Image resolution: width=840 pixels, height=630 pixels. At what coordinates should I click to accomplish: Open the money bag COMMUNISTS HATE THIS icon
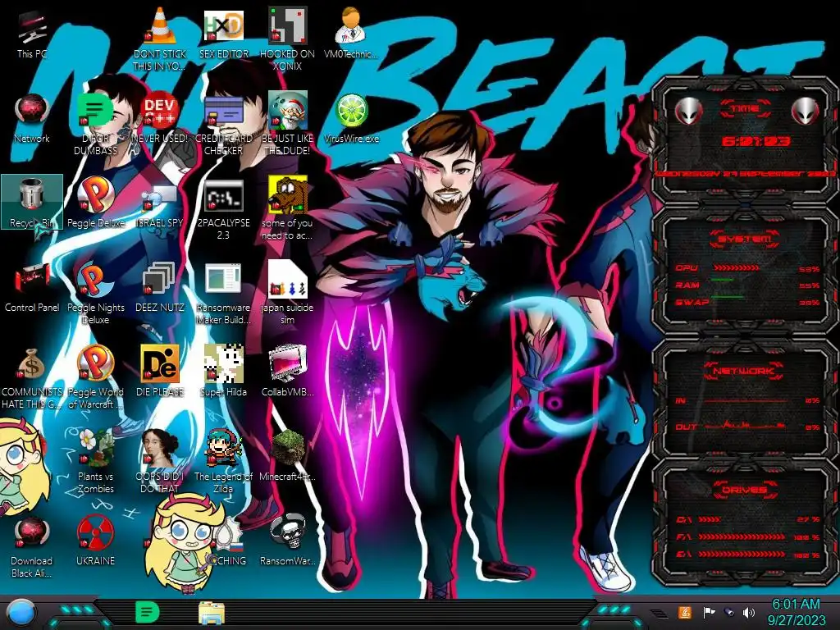pyautogui.click(x=32, y=364)
